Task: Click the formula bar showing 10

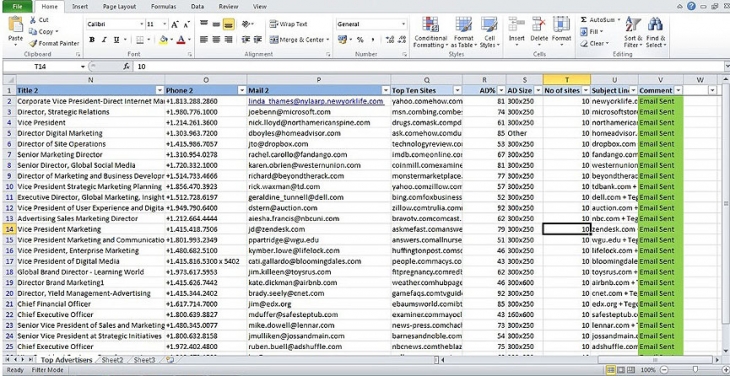Action: click(428, 67)
